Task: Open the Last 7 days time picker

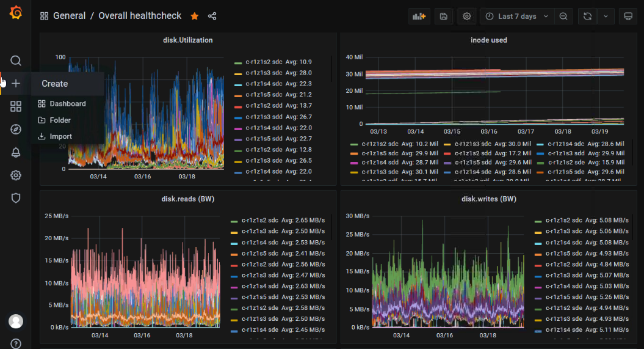Action: point(517,17)
